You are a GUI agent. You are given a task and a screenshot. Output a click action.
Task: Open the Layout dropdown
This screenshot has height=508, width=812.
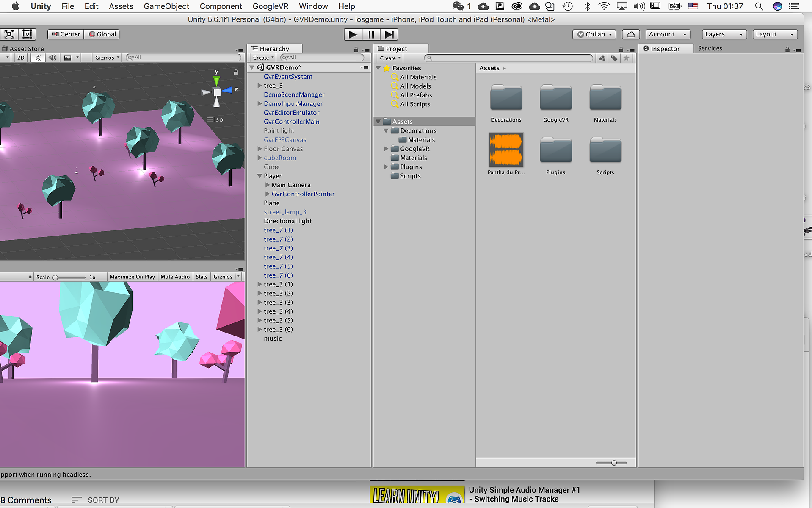click(774, 34)
